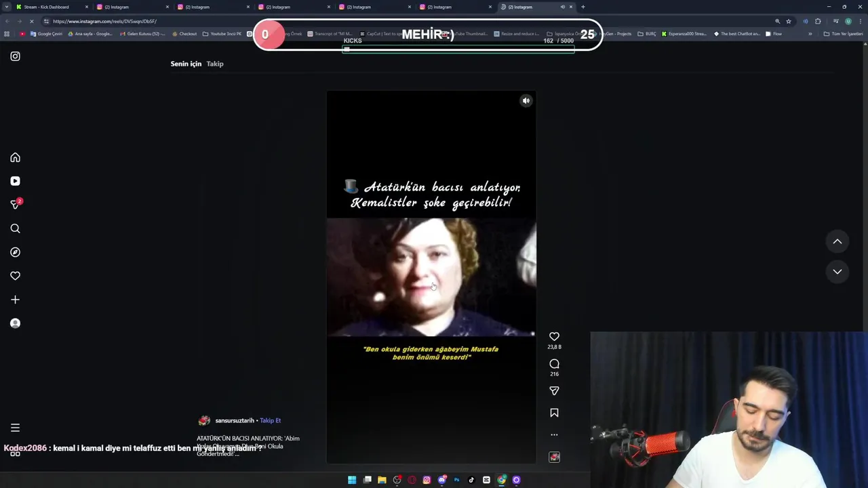The height and width of the screenshot is (488, 868).
Task: Open Instagram search from the sidebar
Action: coord(15,228)
